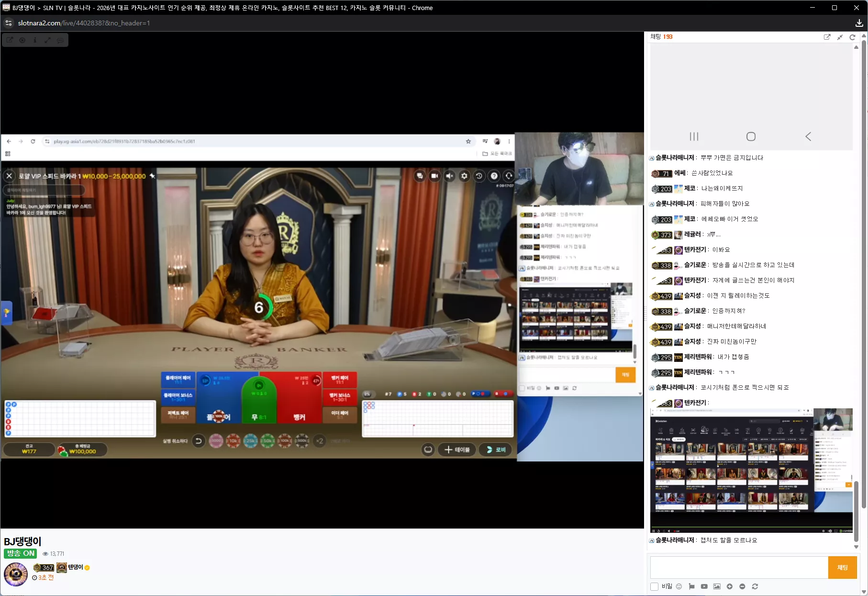View site information icon in the address bar

9,23
